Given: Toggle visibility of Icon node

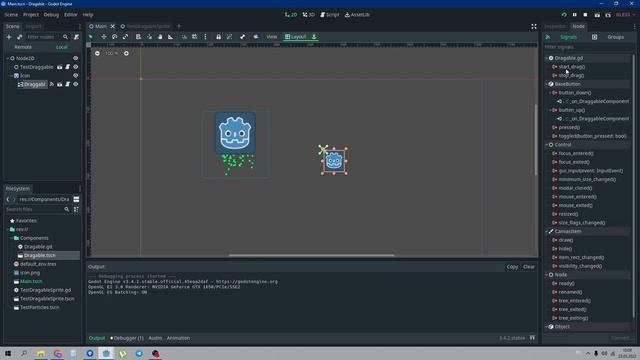Looking at the screenshot, I should [x=76, y=76].
